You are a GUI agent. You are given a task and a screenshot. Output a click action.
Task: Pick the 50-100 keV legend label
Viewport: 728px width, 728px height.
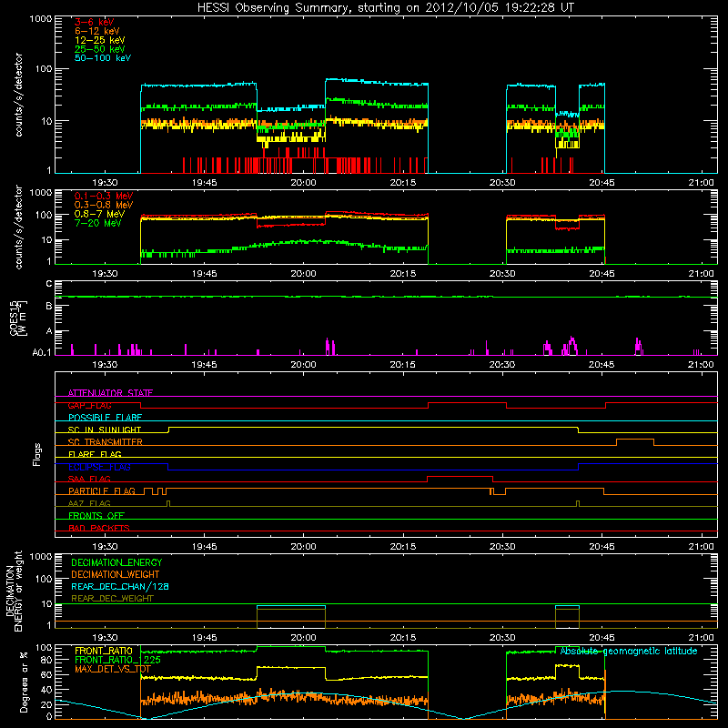(103, 58)
